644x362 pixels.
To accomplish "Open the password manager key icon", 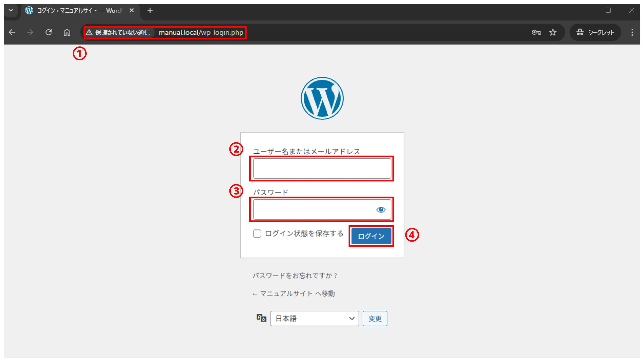I will [x=536, y=32].
